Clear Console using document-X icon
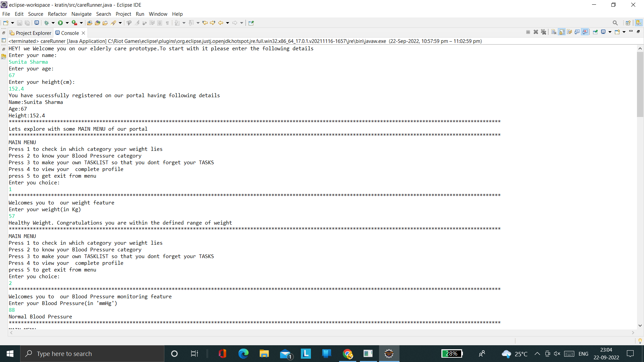The height and width of the screenshot is (362, 644). pos(554,32)
